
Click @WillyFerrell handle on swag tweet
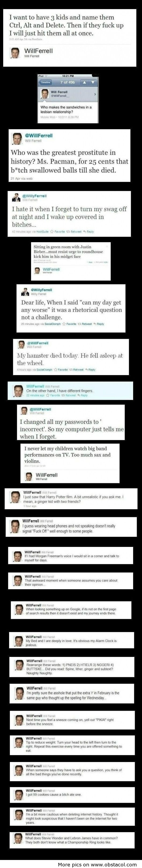pyautogui.click(x=34, y=196)
